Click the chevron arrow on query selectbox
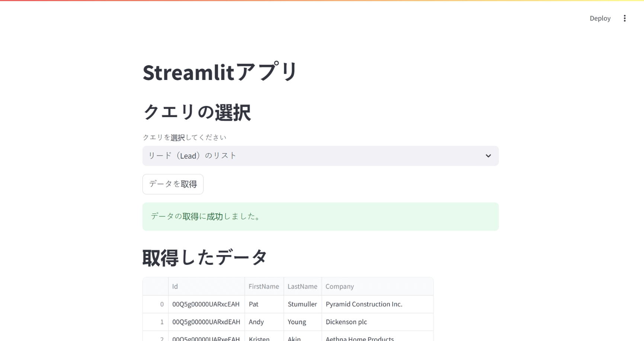 (x=488, y=156)
